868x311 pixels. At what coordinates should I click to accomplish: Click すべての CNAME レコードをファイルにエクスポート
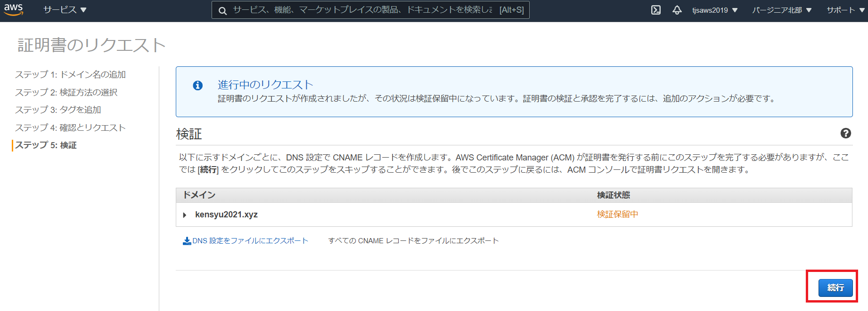click(x=413, y=240)
